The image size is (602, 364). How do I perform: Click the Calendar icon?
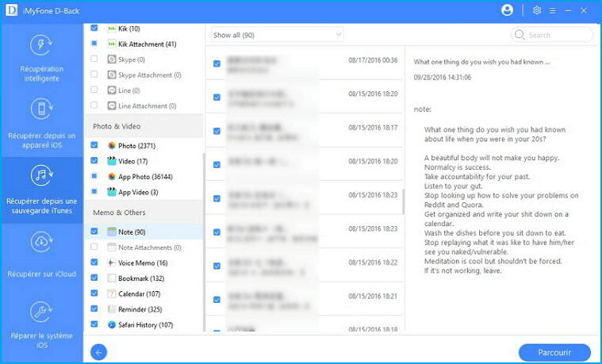click(x=112, y=293)
